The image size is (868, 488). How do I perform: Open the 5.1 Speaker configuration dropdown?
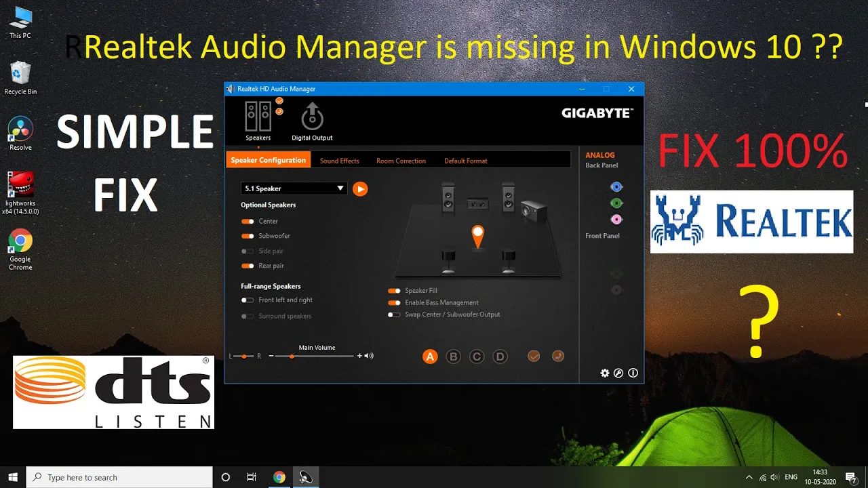pos(294,188)
